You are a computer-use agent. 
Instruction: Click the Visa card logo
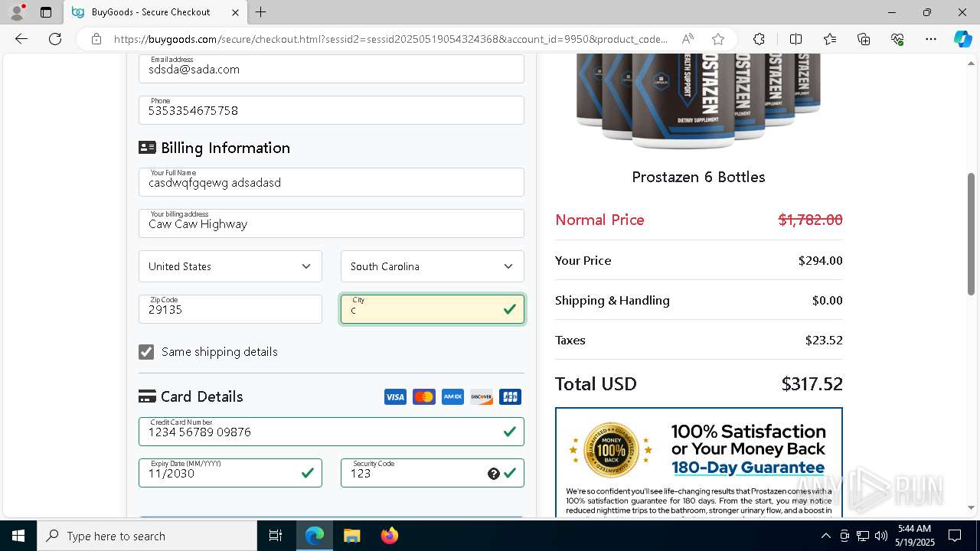pos(395,396)
